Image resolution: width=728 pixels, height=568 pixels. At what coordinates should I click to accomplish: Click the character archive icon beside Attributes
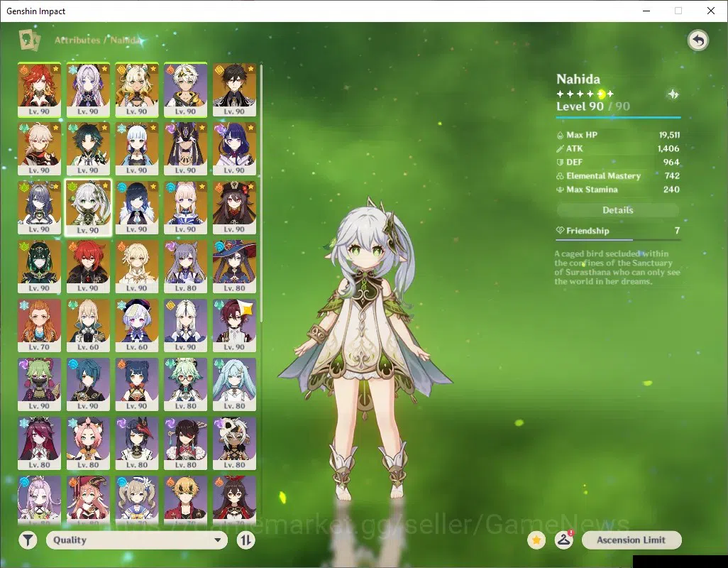click(29, 40)
